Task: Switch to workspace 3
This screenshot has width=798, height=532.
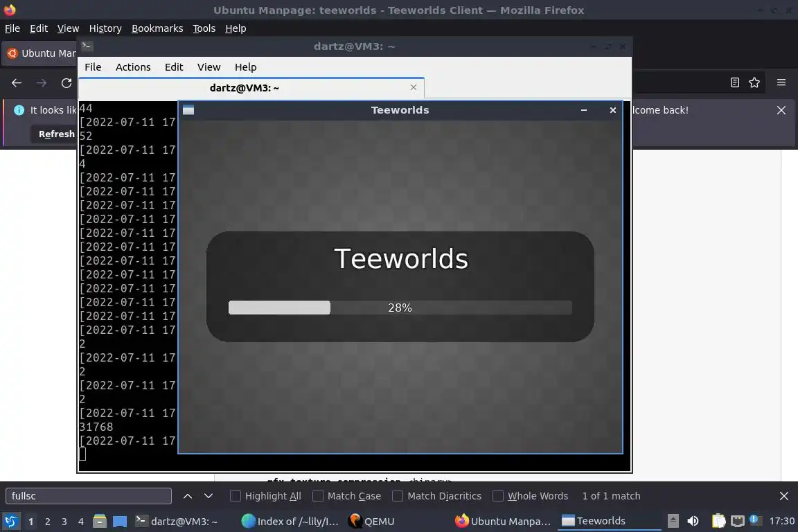Action: tap(64, 522)
